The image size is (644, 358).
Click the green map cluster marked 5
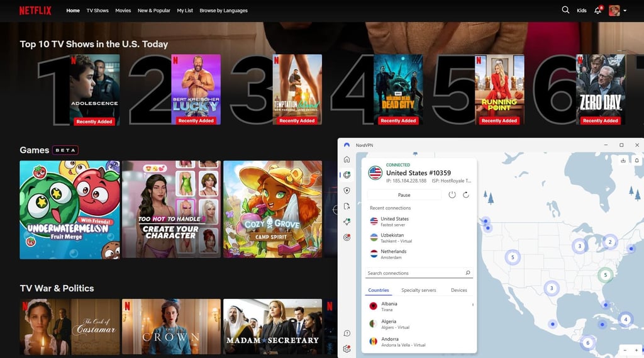tap(605, 274)
